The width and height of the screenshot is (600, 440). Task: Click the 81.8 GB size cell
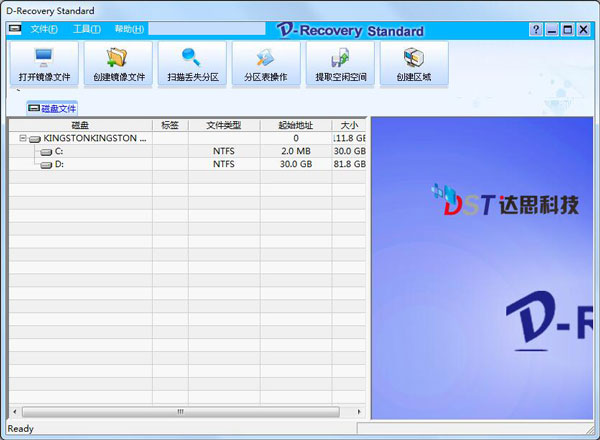click(x=349, y=164)
